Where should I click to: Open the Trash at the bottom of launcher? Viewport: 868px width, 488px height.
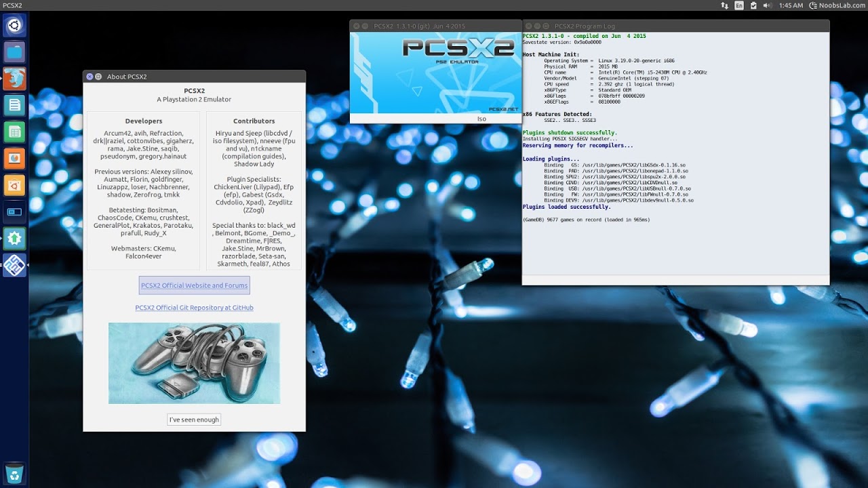click(x=14, y=474)
